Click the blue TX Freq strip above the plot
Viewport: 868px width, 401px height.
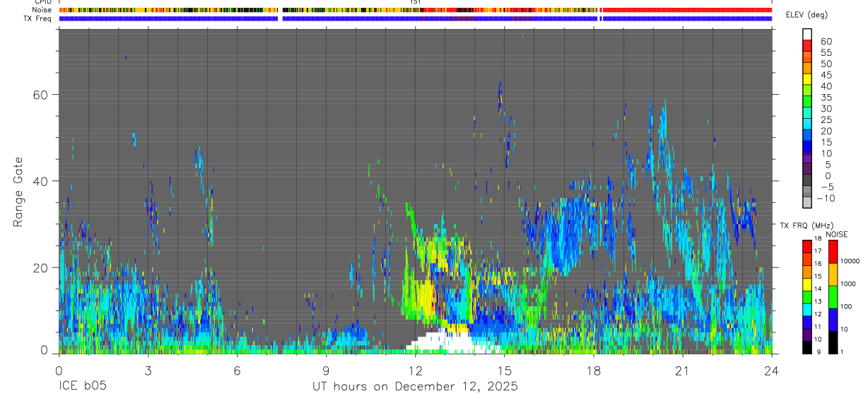tap(415, 18)
